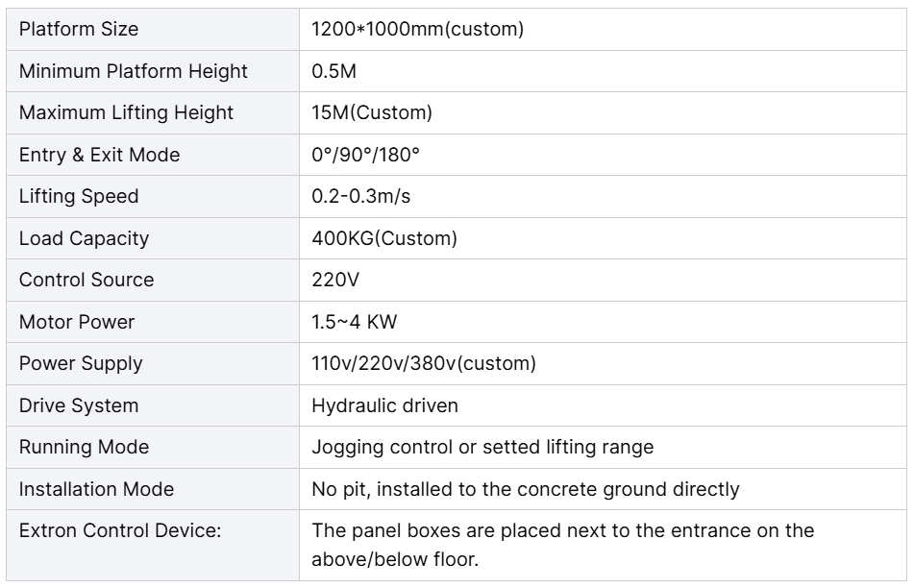Screen dimensions: 914x588
Task: Click the "Platform Size" label cell
Action: tap(79, 29)
